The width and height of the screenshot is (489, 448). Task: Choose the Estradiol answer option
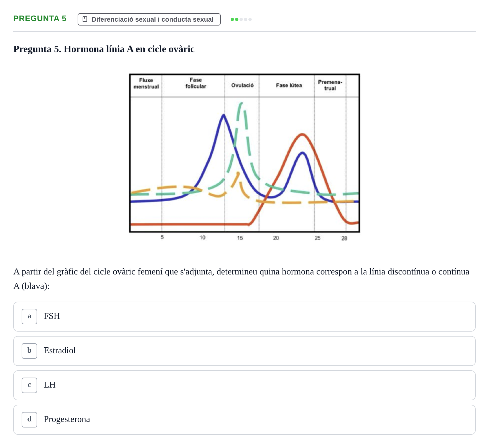244,351
